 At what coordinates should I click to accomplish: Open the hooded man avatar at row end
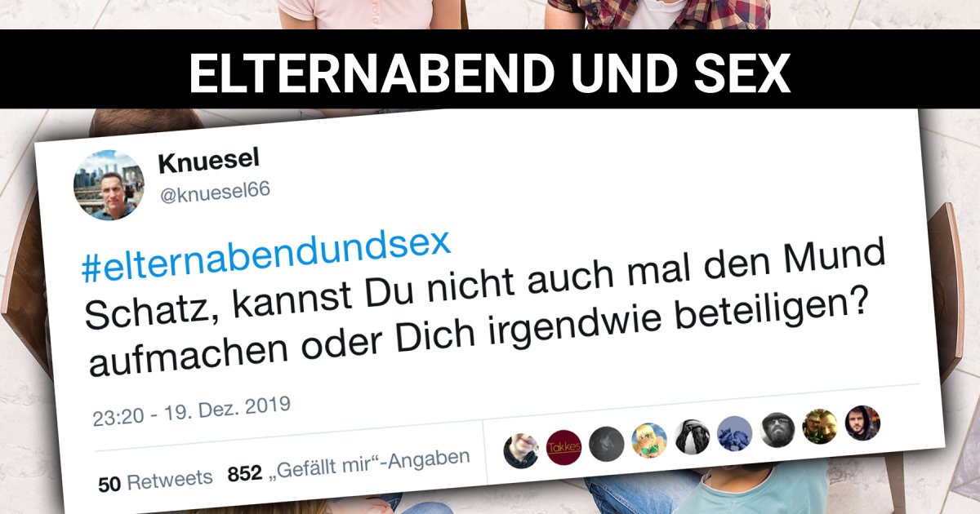pos(862,423)
